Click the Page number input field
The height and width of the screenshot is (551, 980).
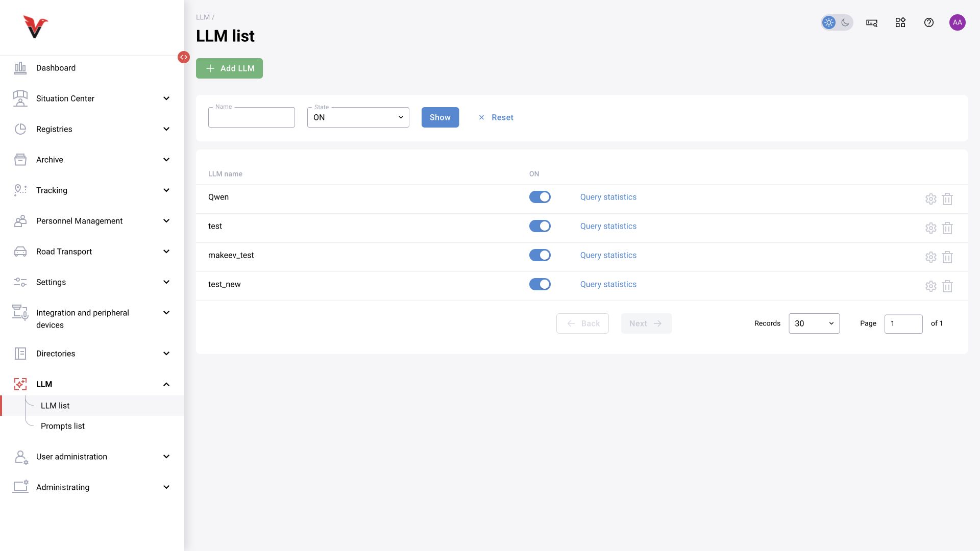pyautogui.click(x=903, y=324)
